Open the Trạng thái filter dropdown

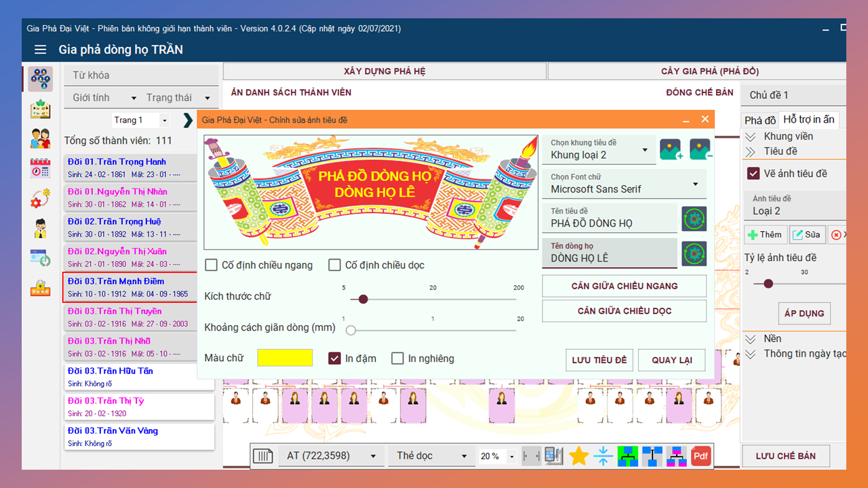point(178,98)
